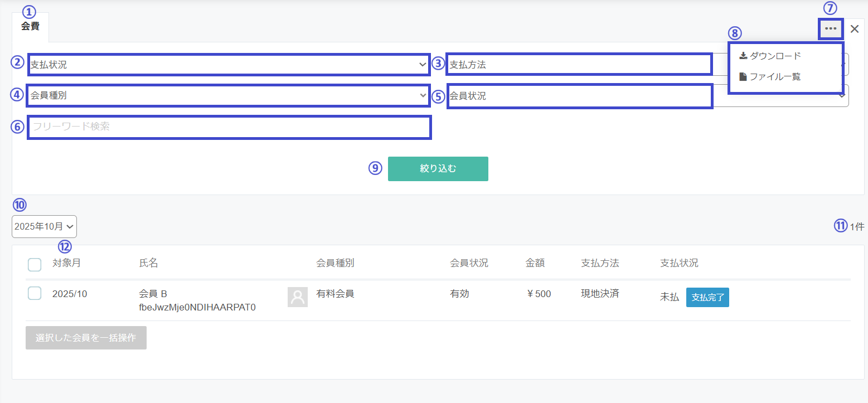Open the 2025年10月 month selector
The width and height of the screenshot is (868, 403).
(44, 227)
